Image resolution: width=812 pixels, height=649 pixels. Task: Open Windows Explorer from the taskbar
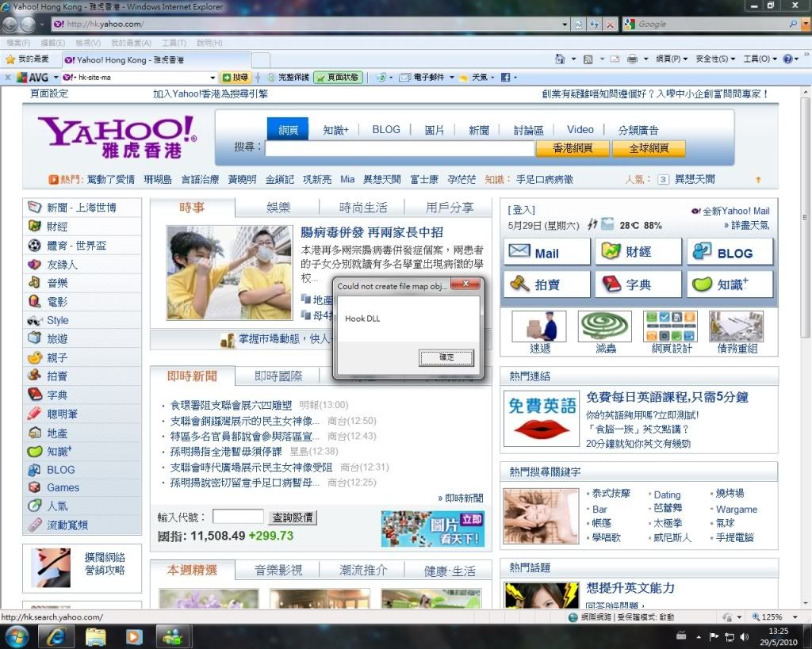point(96,636)
